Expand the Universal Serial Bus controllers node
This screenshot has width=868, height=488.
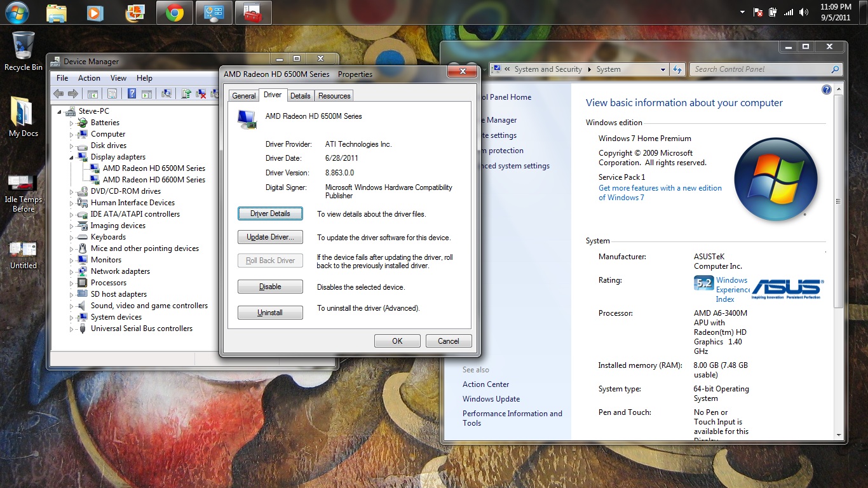click(x=72, y=329)
